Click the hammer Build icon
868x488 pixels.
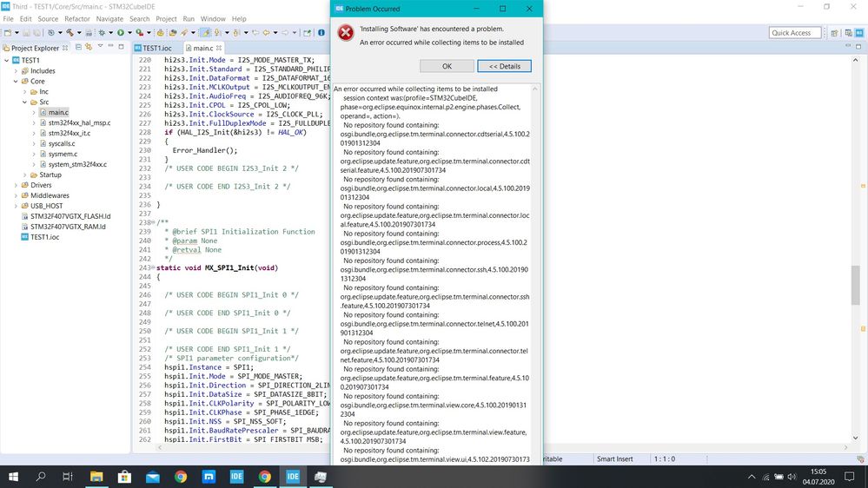(x=70, y=33)
